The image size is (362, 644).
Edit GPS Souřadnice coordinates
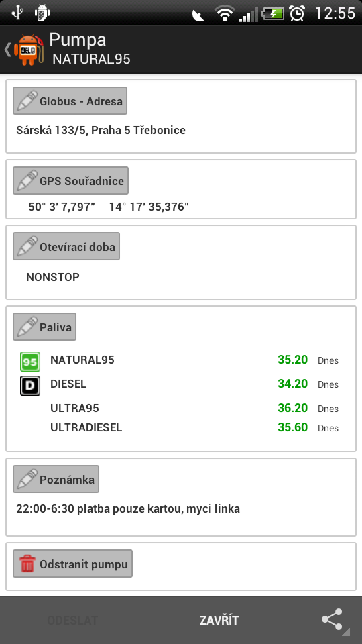click(x=70, y=180)
